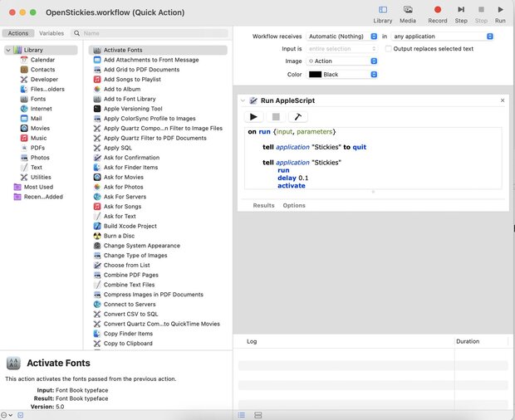Switch to the Variables tab
515x420 pixels.
pyautogui.click(x=51, y=33)
